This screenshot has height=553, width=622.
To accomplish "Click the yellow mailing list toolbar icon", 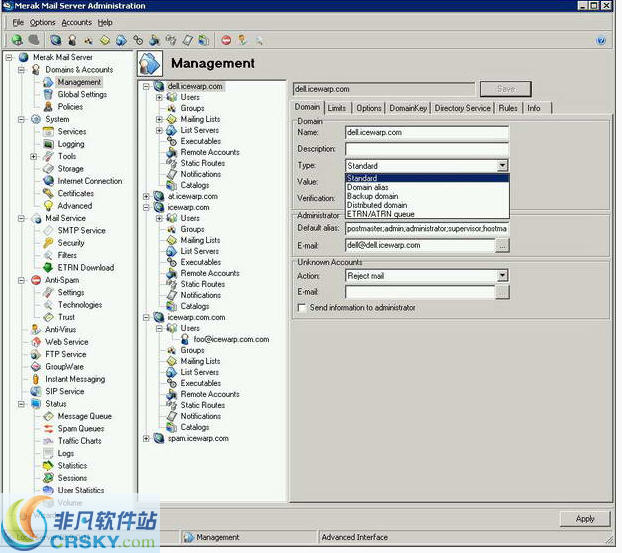I will pyautogui.click(x=105, y=40).
